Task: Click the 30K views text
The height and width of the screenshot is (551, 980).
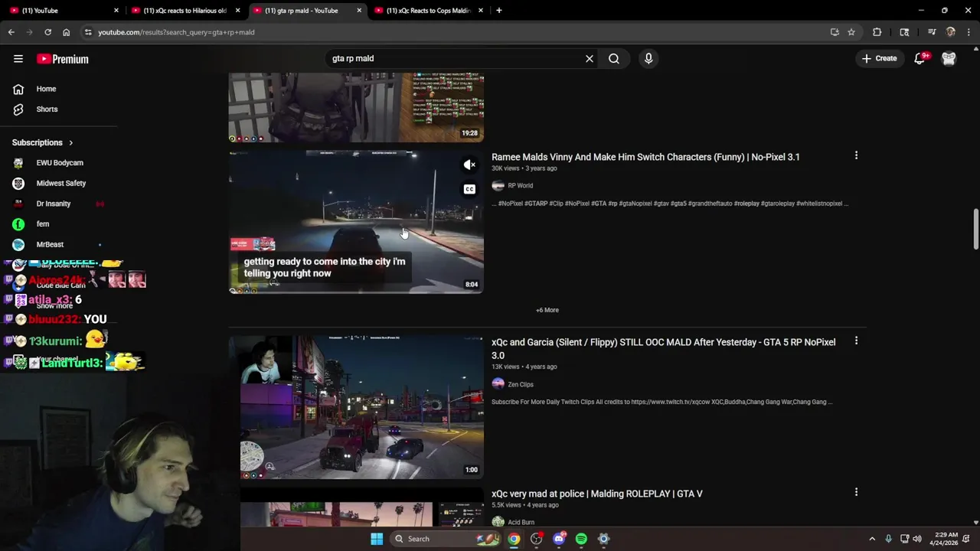Action: pos(506,168)
